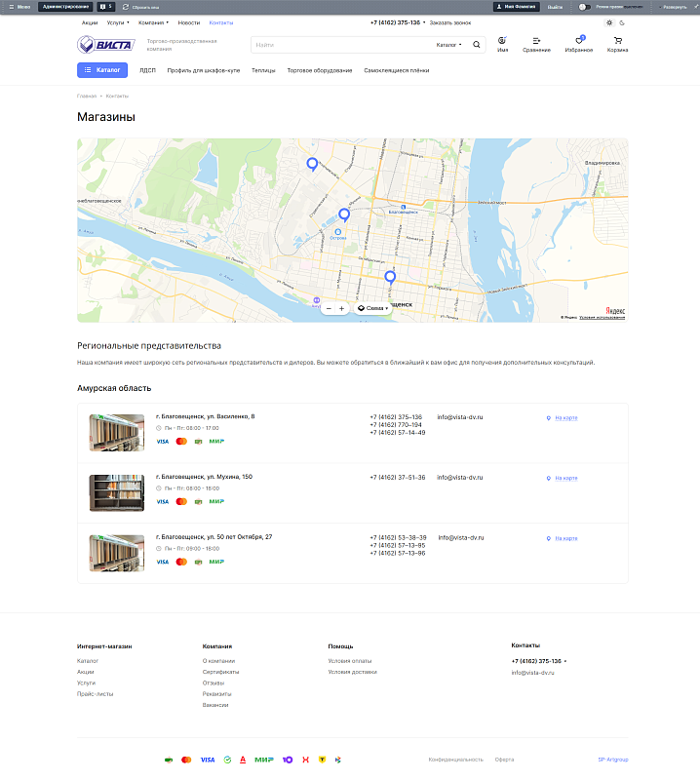Switch to light theme sun icon
700x780 pixels.
point(609,21)
